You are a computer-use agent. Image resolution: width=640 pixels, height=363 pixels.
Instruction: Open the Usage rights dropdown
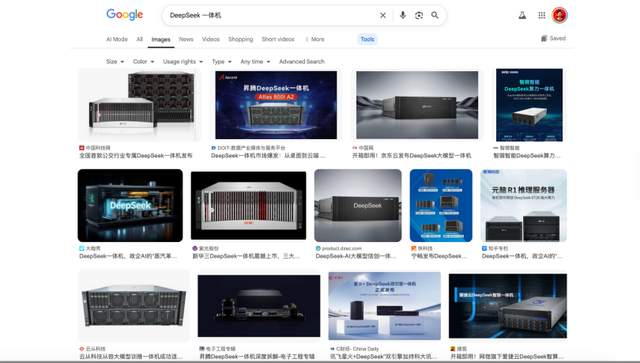click(183, 62)
